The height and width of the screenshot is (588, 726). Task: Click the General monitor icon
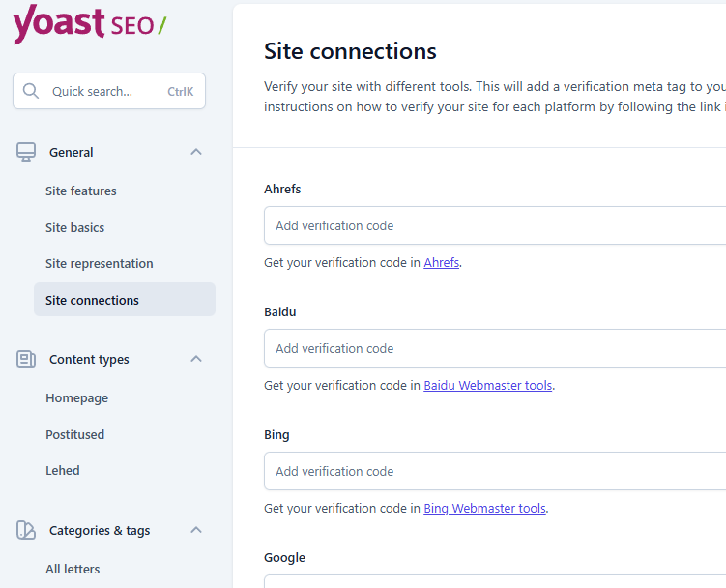[x=26, y=152]
